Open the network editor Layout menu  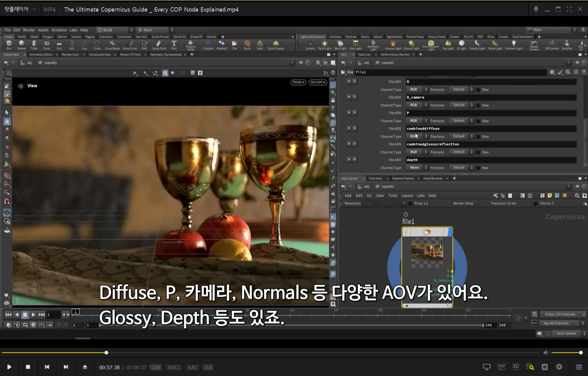(407, 195)
